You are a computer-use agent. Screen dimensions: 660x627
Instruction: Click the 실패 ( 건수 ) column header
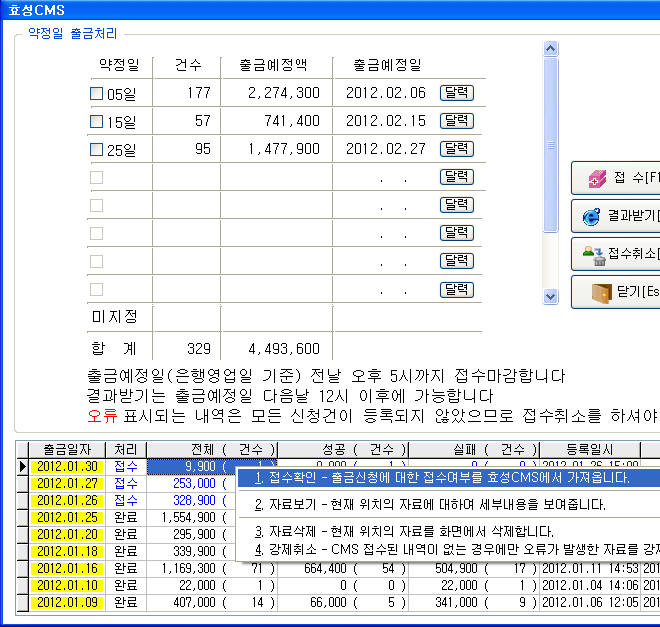pyautogui.click(x=474, y=450)
